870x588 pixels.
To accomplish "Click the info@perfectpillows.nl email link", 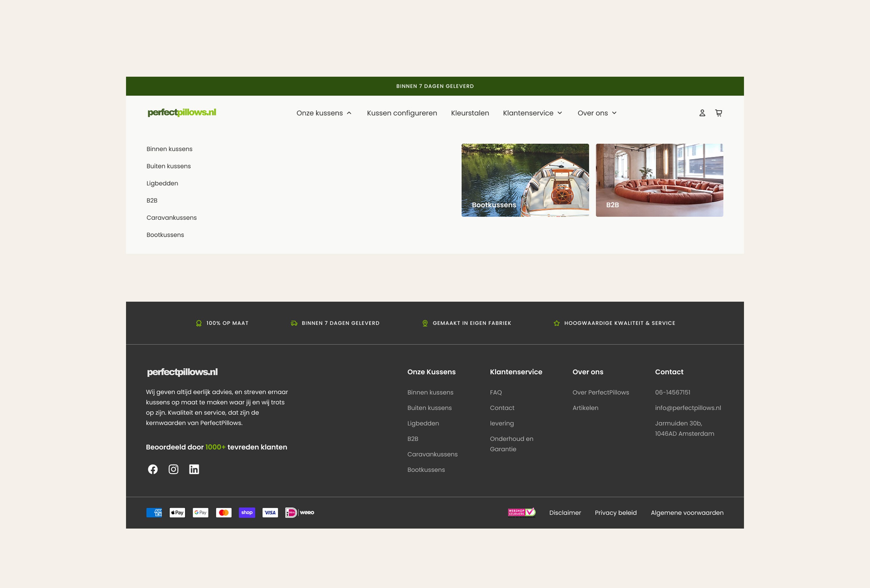I will point(688,408).
